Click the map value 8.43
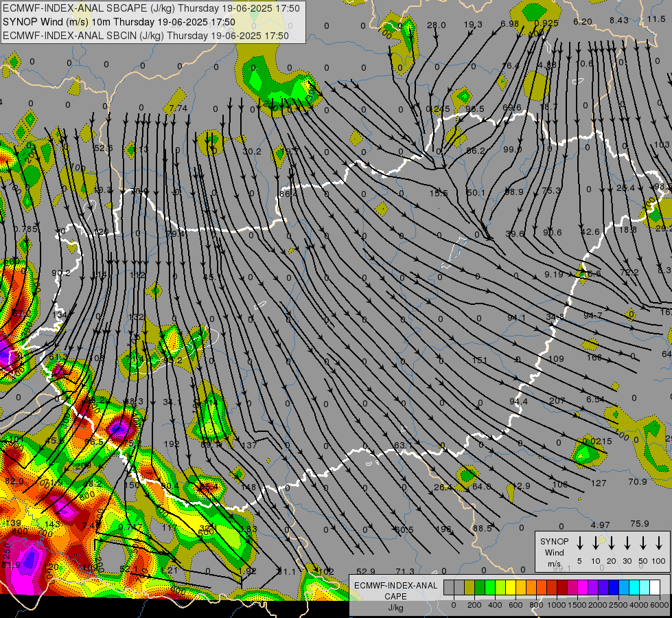Image resolution: width=672 pixels, height=618 pixels. 619,20
